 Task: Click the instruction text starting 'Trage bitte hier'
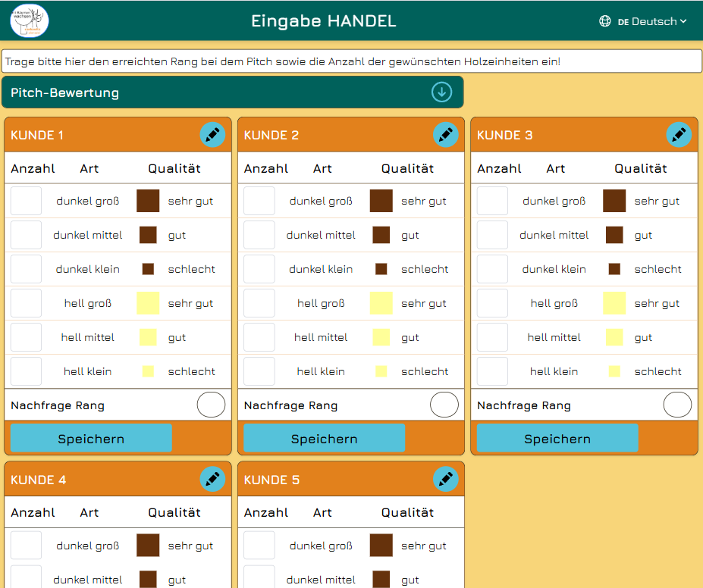point(283,61)
